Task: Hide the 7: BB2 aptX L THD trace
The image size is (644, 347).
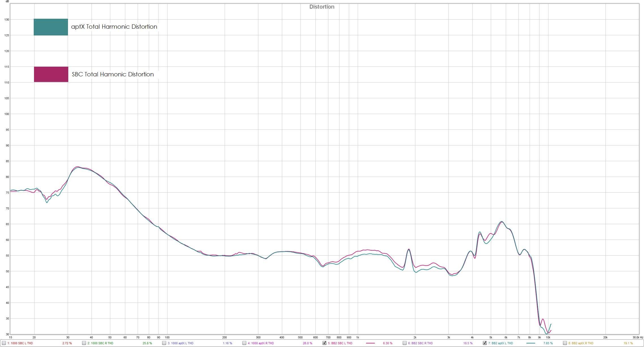Action: [x=485, y=343]
